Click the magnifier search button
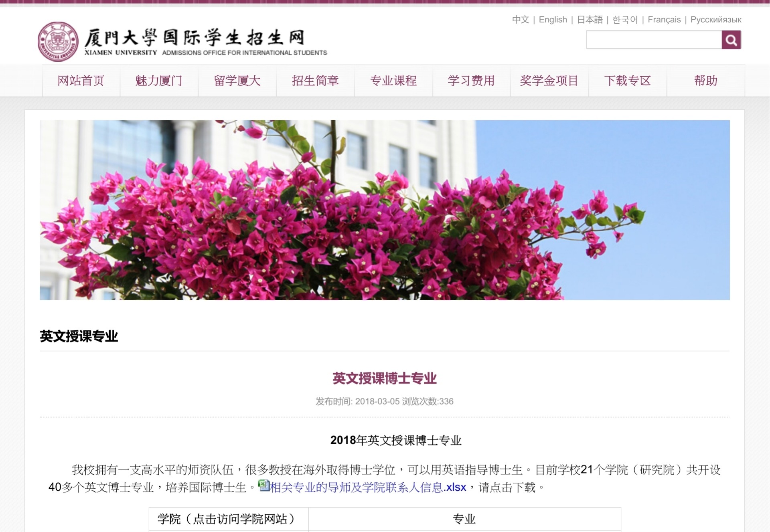Screen dimensions: 770x532 point(731,40)
